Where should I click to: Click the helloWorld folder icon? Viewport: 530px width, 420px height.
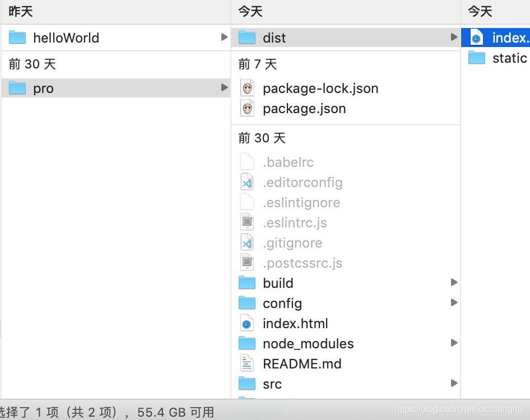[x=17, y=38]
